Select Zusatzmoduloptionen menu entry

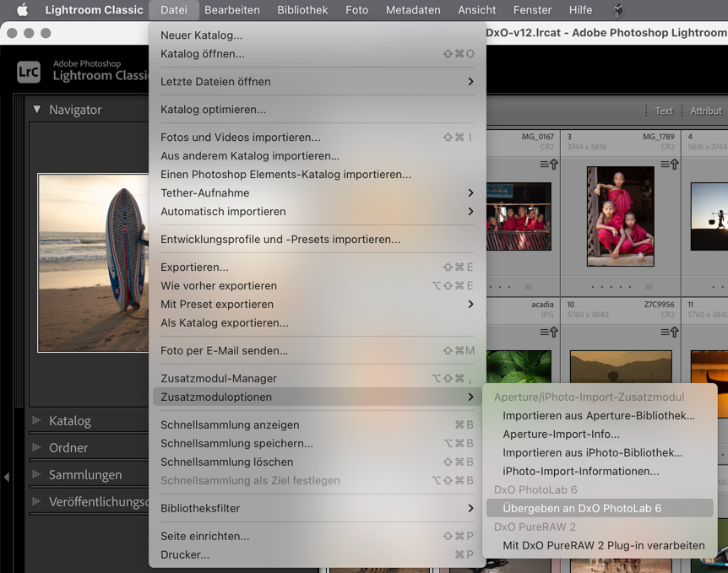pos(317,397)
